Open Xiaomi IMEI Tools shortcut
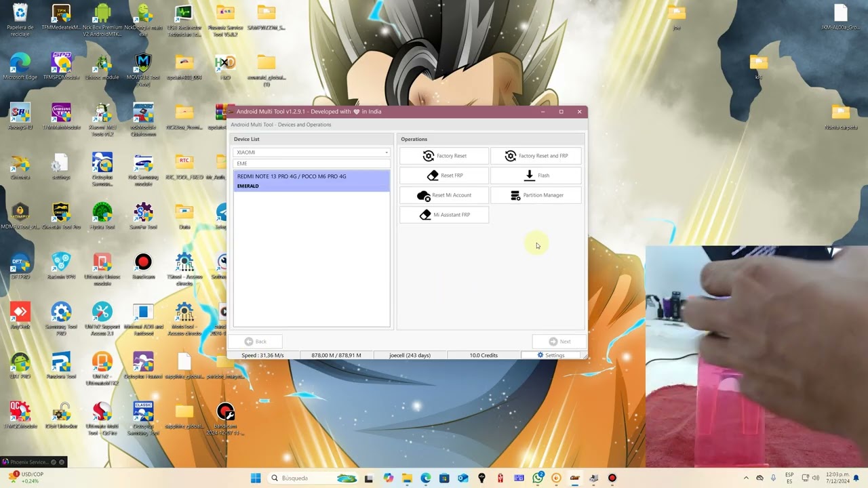This screenshot has width=868, height=488. pyautogui.click(x=102, y=120)
